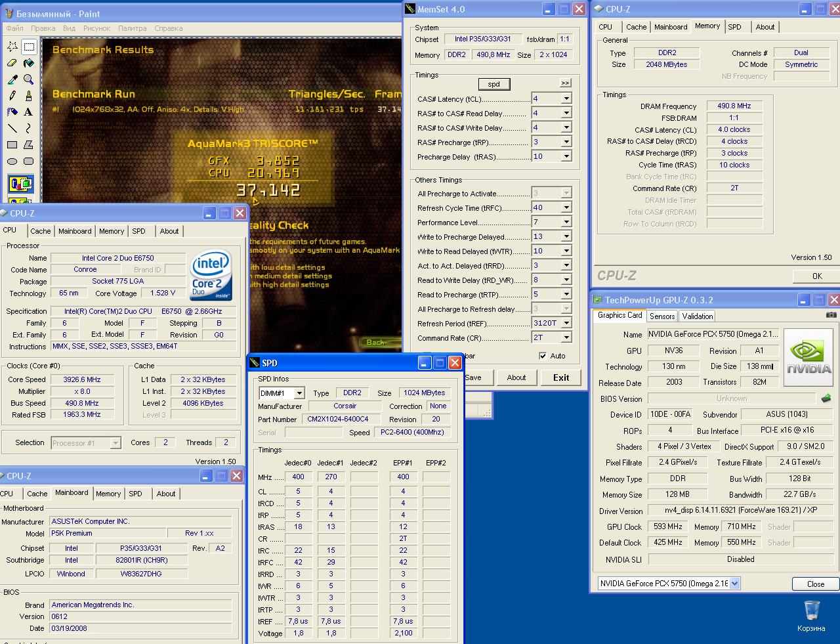Select the Text tool in Paint
This screenshot has width=840, height=644.
(29, 112)
